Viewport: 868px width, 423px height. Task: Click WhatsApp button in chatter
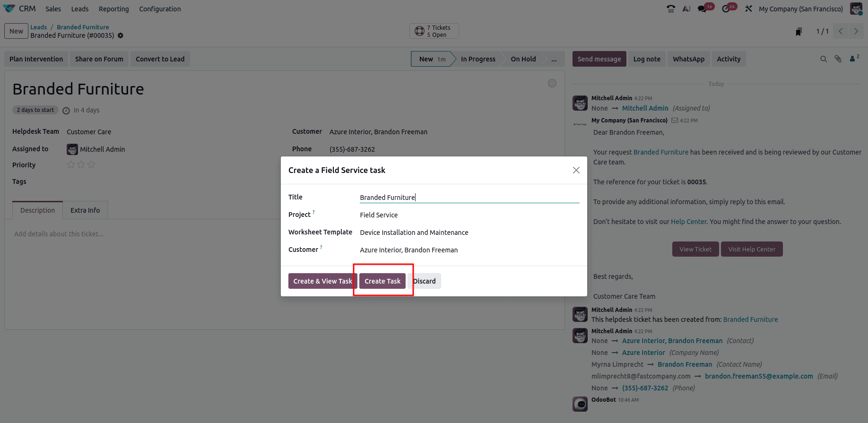pyautogui.click(x=688, y=59)
